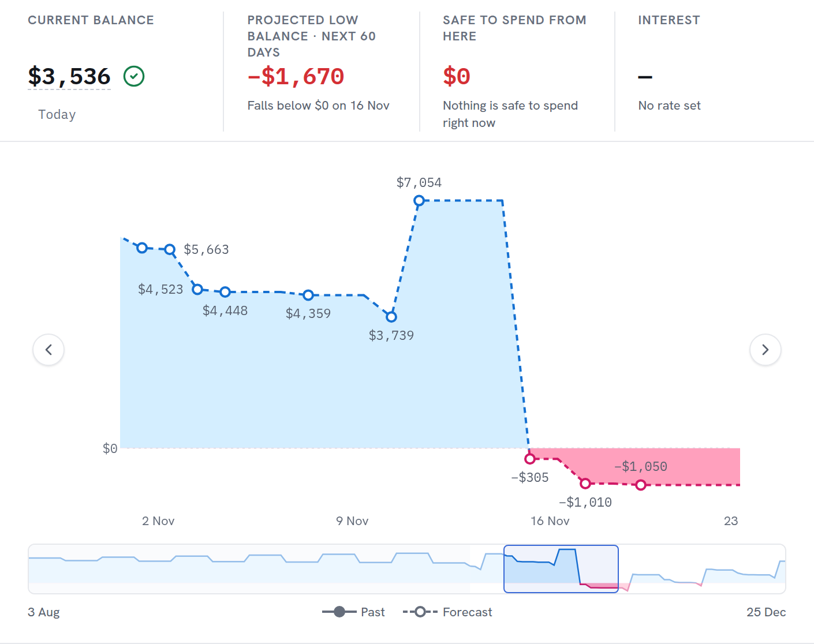
Task: Advance to the next chart period
Action: [x=766, y=350]
